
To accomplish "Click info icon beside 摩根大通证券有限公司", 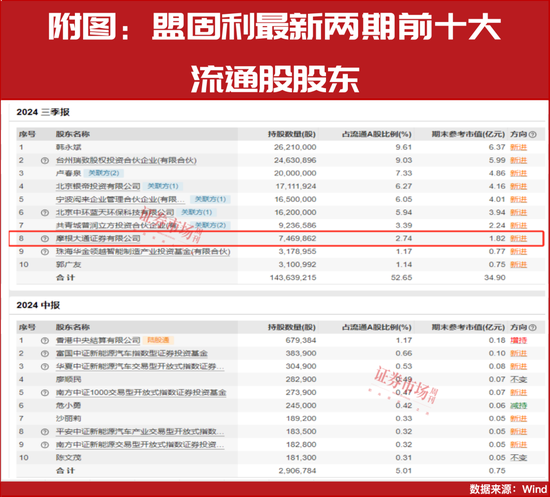I will pyautogui.click(x=45, y=239).
